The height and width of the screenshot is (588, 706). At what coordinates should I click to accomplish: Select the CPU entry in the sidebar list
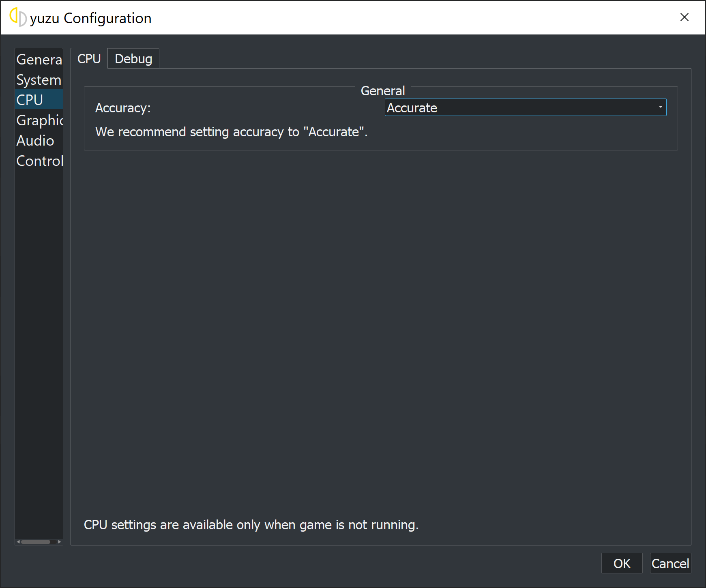pos(39,99)
